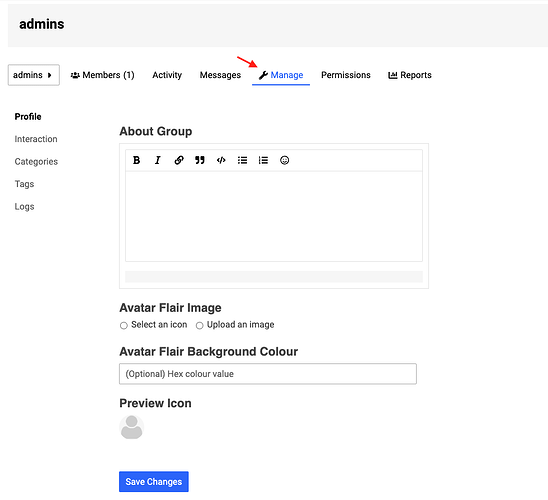Viewport: 548px width, 500px height.
Task: Go to the Messages tab
Action: coord(220,75)
